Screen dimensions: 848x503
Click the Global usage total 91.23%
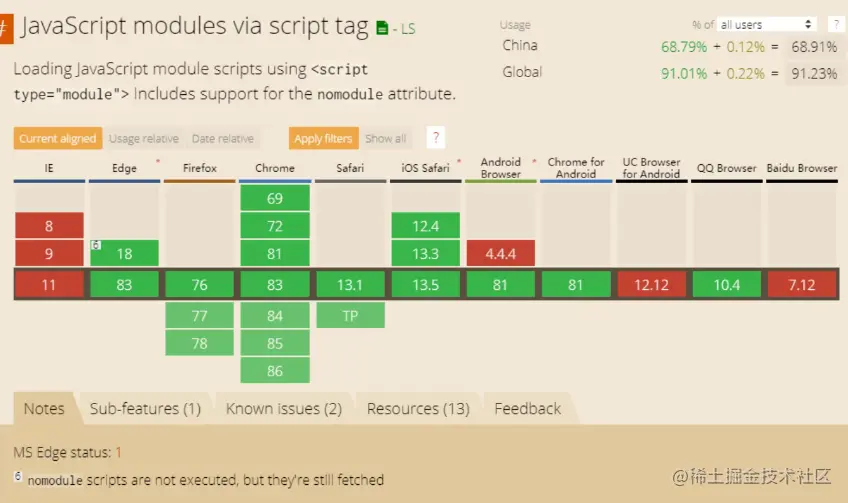814,73
